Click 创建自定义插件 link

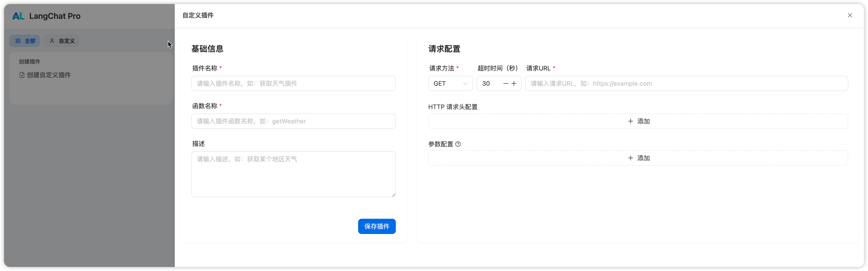[x=49, y=75]
